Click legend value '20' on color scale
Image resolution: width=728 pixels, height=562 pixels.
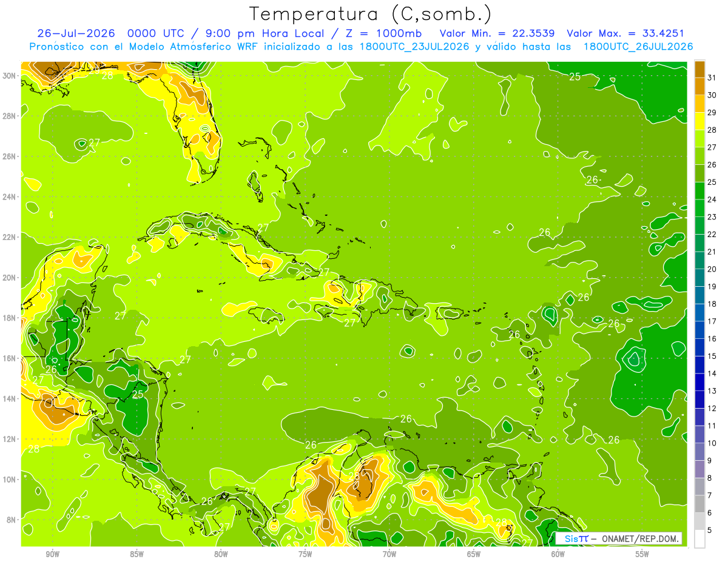point(712,269)
